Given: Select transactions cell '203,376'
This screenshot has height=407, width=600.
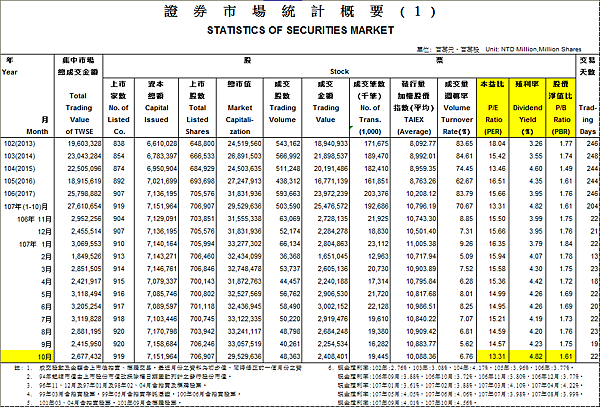Looking at the screenshot, I should point(376,194).
